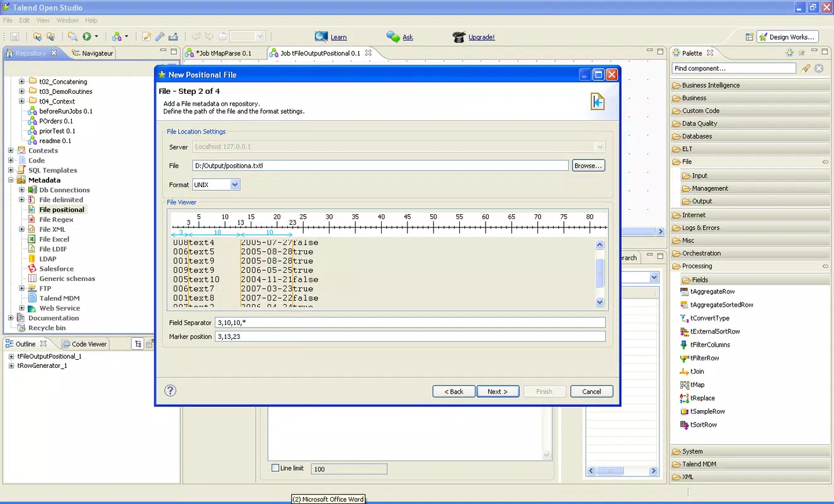Select File positional in Metadata tree
This screenshot has height=504, width=834.
pos(62,210)
